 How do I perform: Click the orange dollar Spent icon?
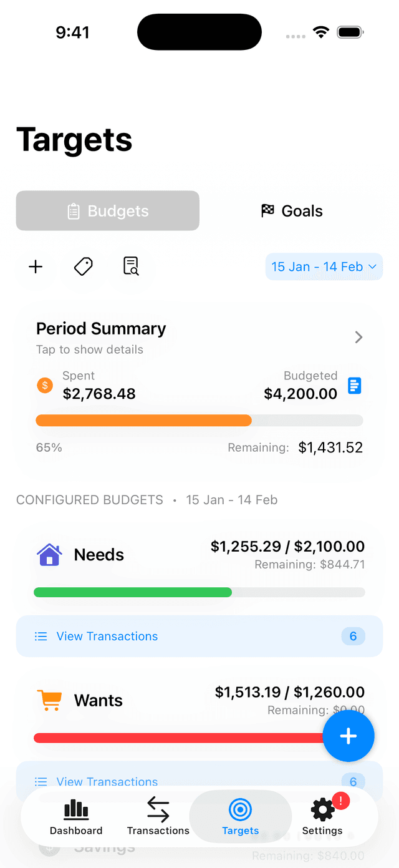pyautogui.click(x=44, y=386)
